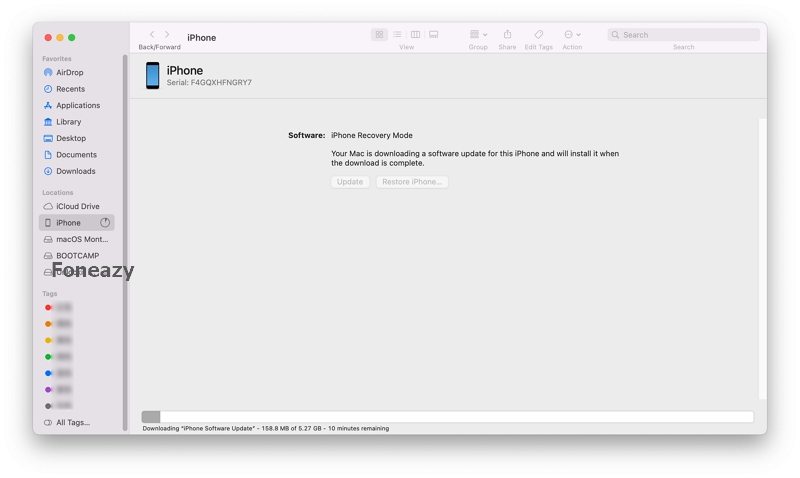Image resolution: width=800 pixels, height=478 pixels.
Task: Select the BOOTCAMP volume
Action: tap(77, 256)
